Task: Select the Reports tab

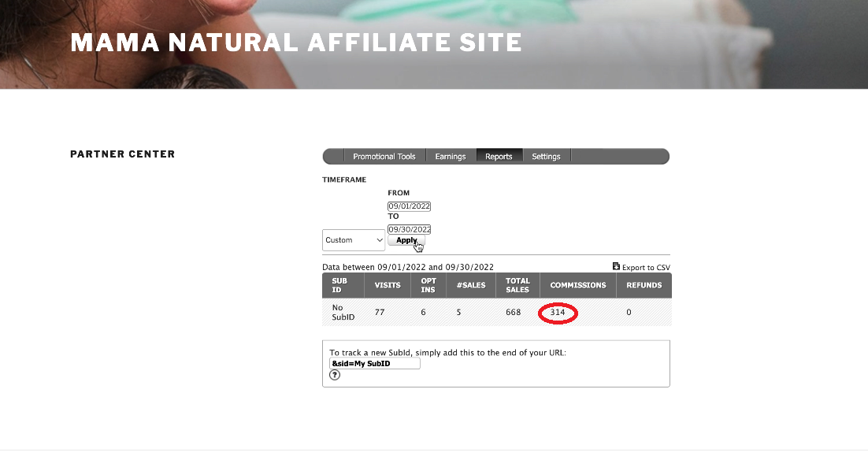Action: [x=499, y=157]
